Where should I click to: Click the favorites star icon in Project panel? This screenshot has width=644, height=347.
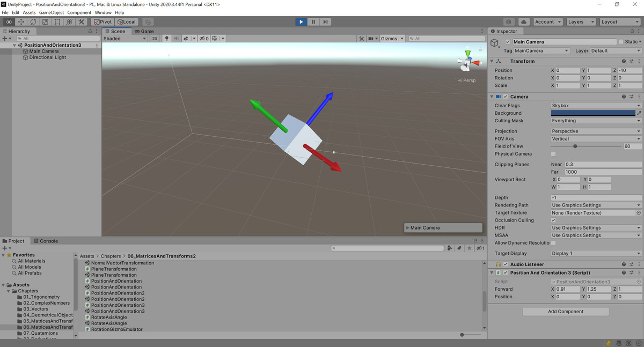click(470, 248)
